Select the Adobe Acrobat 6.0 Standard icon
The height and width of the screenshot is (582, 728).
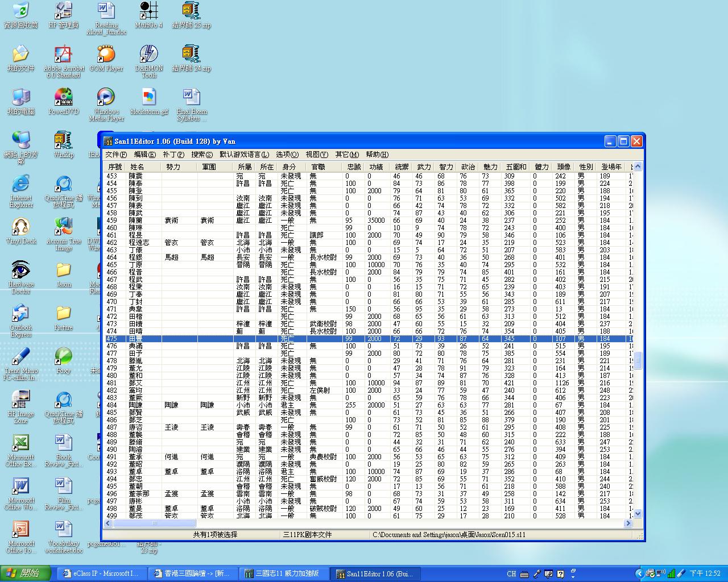63,55
